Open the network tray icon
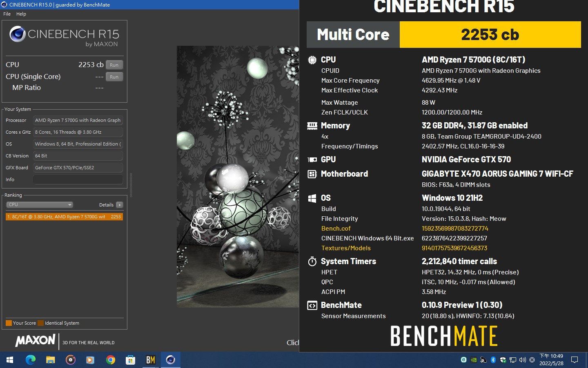Screen dimensions: 588x368 pos(512,360)
